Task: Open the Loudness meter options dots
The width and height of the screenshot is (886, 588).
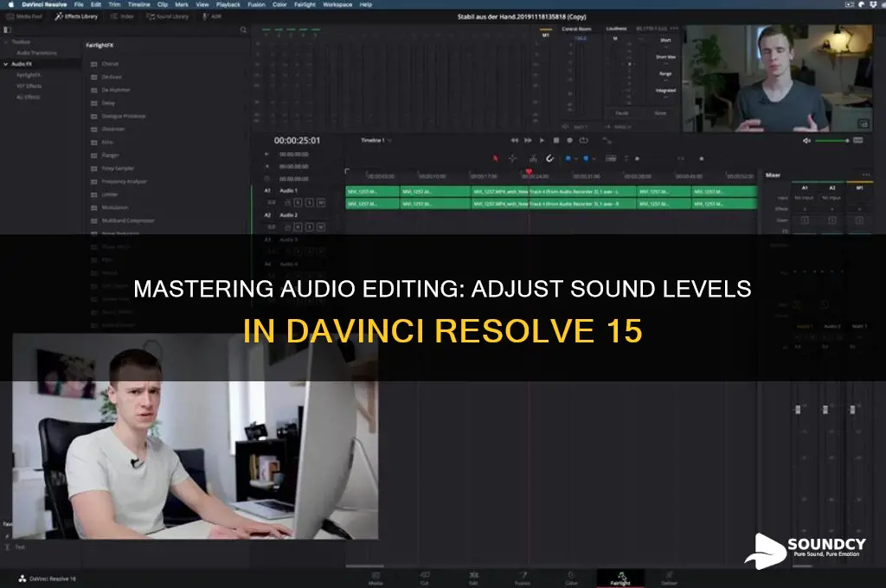Action: (674, 29)
